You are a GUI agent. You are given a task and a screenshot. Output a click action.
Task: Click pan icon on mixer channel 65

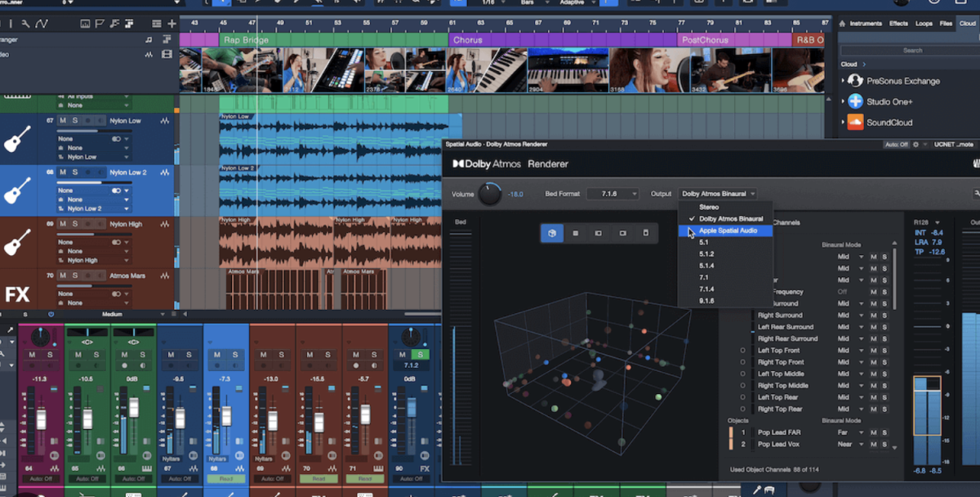pyautogui.click(x=87, y=341)
